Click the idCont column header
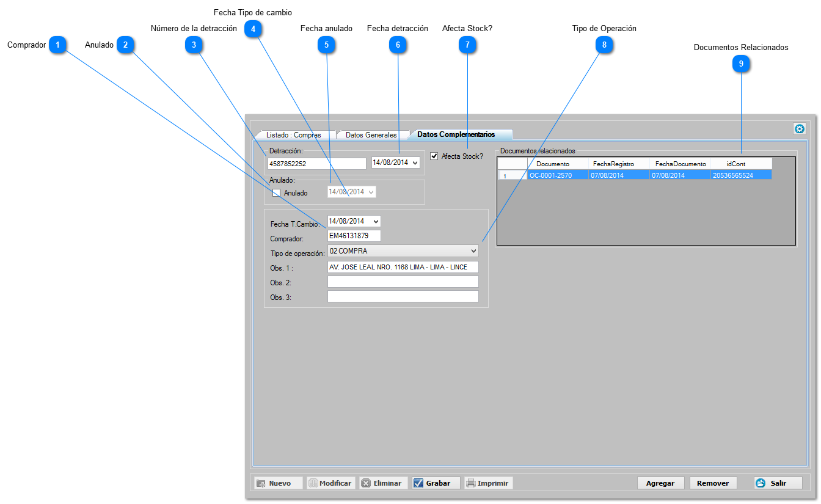 click(741, 164)
